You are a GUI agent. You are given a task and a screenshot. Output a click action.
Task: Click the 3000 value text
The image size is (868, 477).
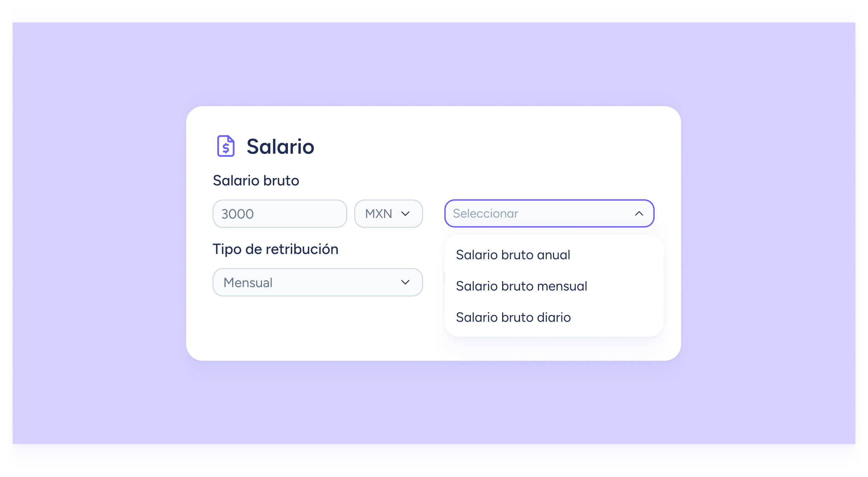coord(237,214)
